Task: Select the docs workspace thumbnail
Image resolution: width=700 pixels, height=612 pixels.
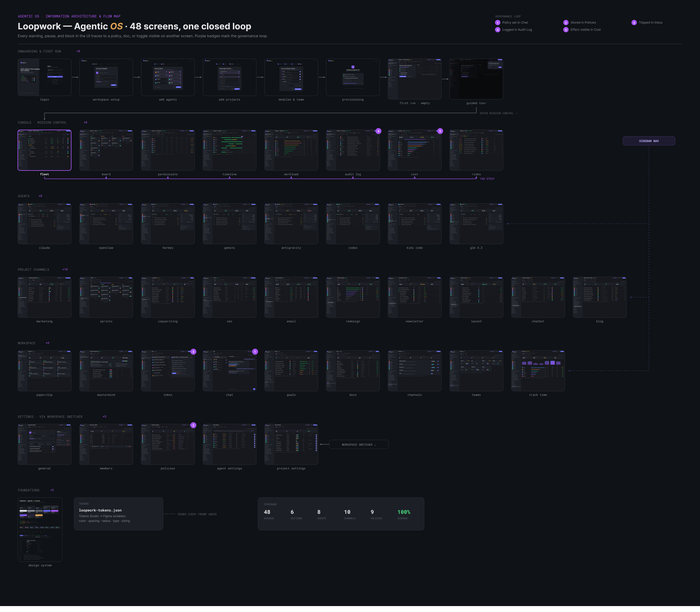Action: click(x=353, y=371)
